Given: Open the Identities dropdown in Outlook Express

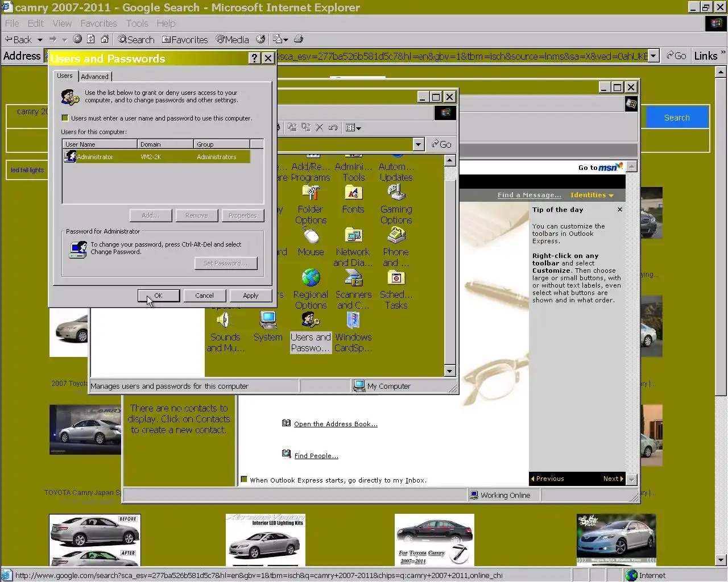Looking at the screenshot, I should click(592, 195).
